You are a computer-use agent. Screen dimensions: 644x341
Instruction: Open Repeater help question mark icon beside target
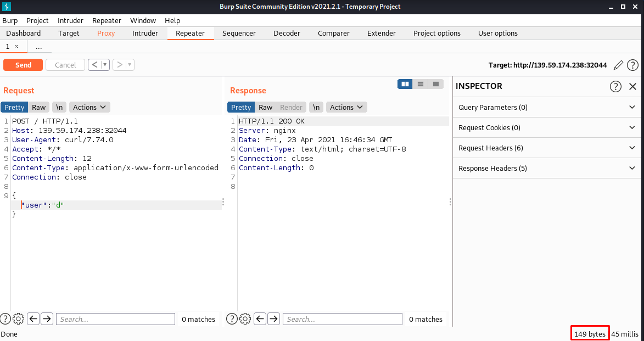coord(633,65)
